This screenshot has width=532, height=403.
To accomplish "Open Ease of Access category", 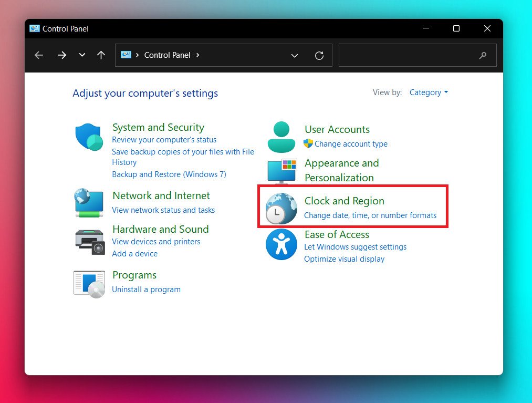I will coord(337,235).
